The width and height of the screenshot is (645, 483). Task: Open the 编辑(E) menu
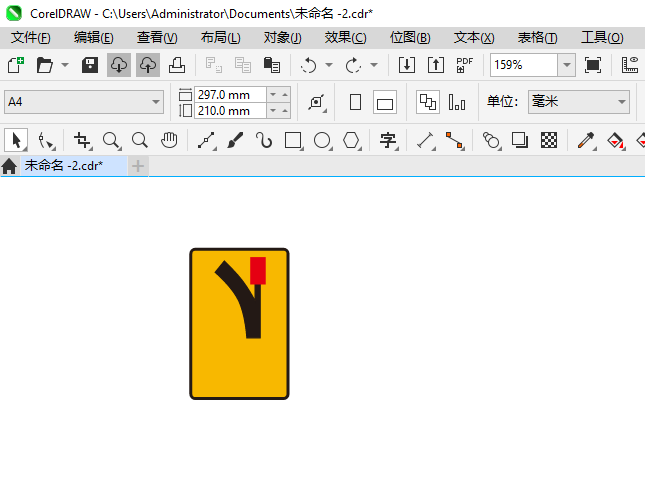(x=94, y=38)
